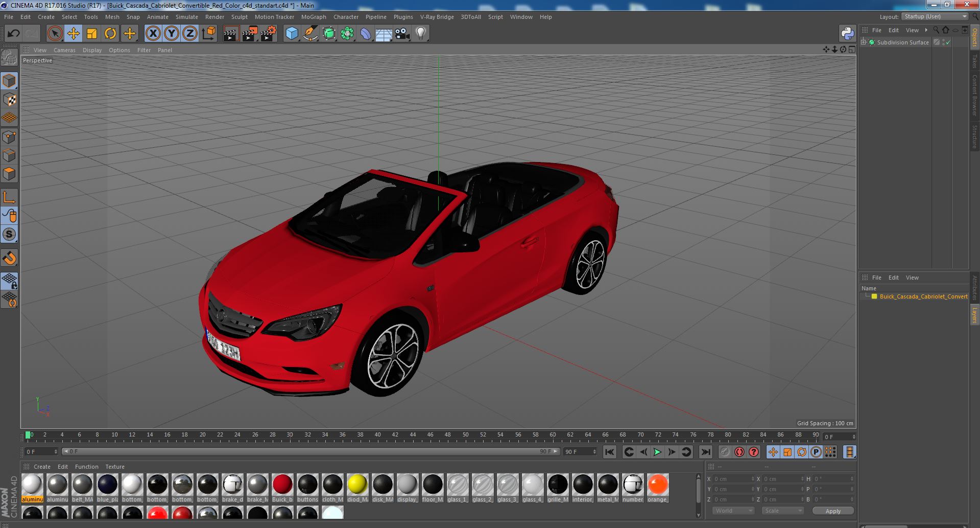980x528 pixels.
Task: Activate the Move tool
Action: coord(73,34)
